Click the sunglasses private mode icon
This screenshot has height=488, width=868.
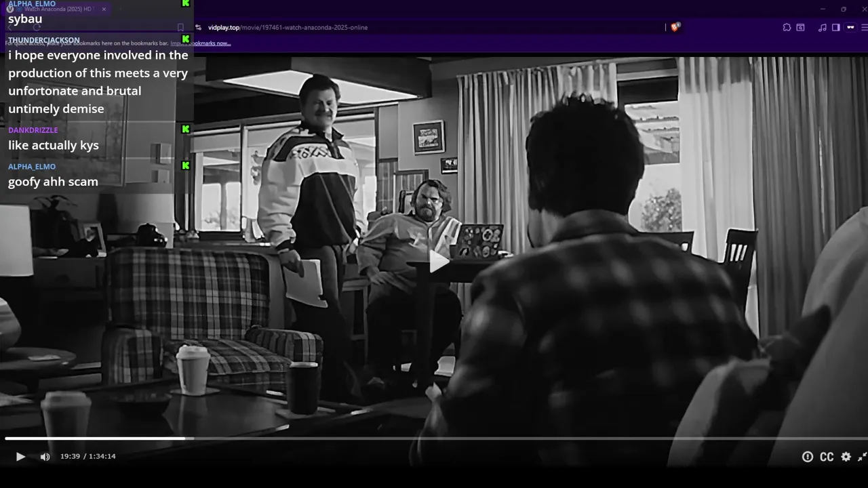tap(850, 27)
